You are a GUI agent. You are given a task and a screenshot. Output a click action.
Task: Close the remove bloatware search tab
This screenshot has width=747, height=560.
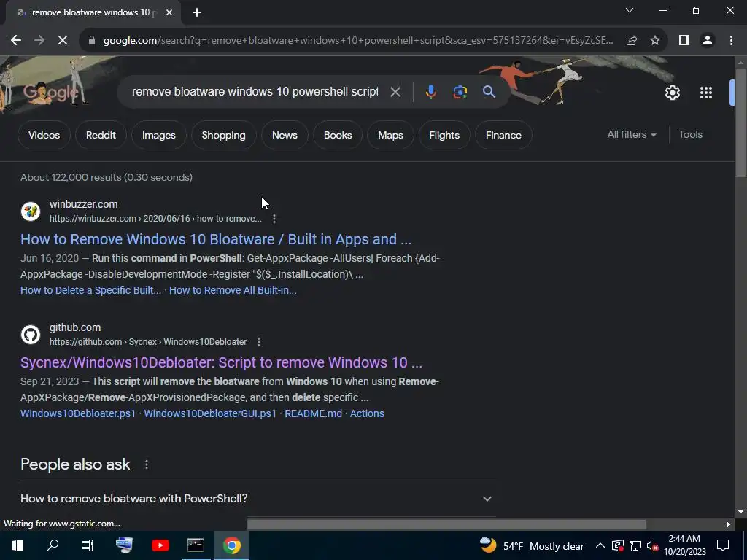click(169, 12)
